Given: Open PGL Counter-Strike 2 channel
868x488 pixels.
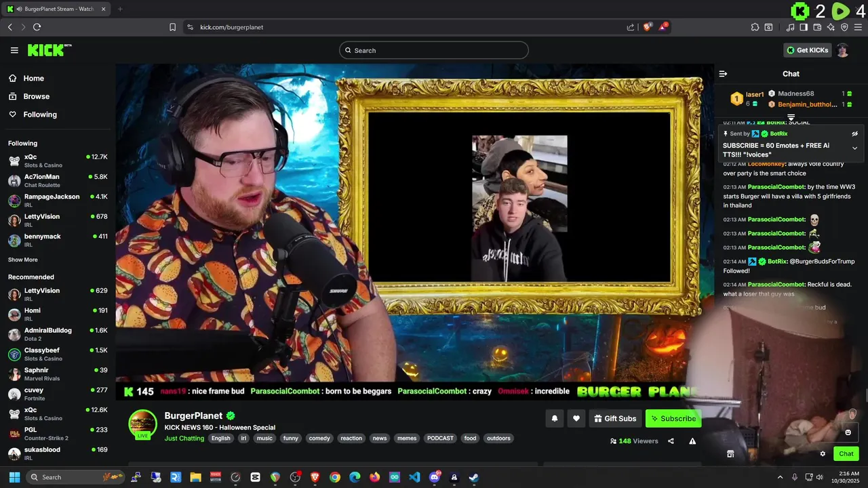Looking at the screenshot, I should click(58, 434).
